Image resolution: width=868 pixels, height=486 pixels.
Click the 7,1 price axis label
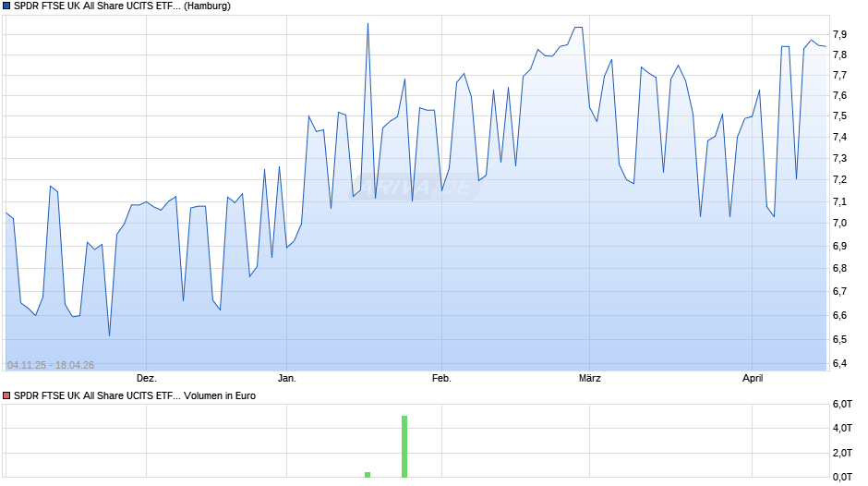coord(839,201)
